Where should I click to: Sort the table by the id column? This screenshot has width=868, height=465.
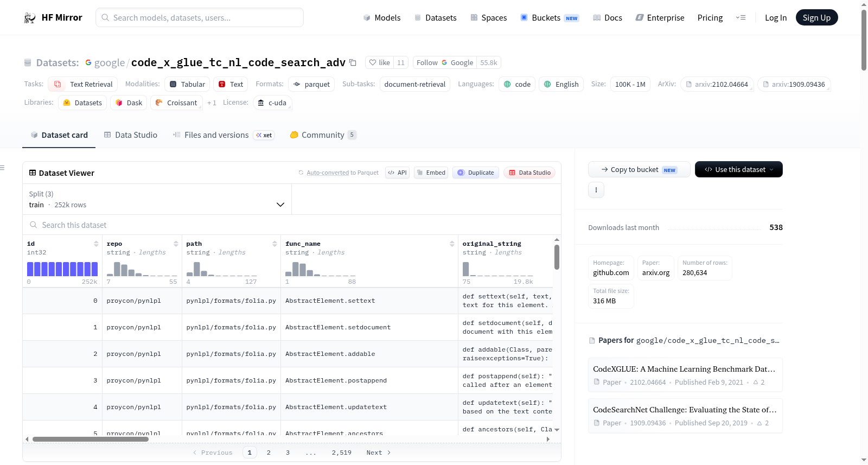tap(96, 244)
